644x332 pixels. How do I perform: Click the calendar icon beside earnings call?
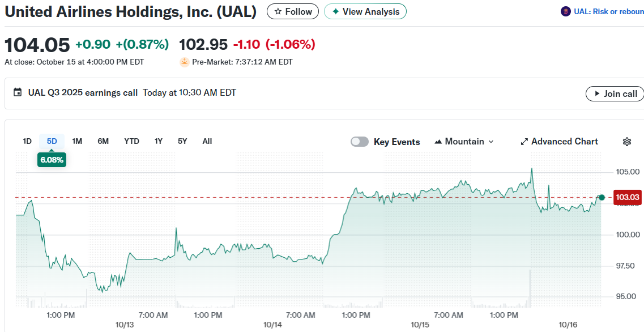coord(18,92)
